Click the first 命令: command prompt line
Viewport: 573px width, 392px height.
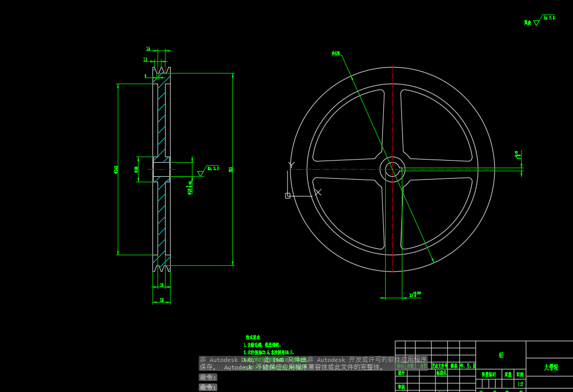(x=208, y=377)
